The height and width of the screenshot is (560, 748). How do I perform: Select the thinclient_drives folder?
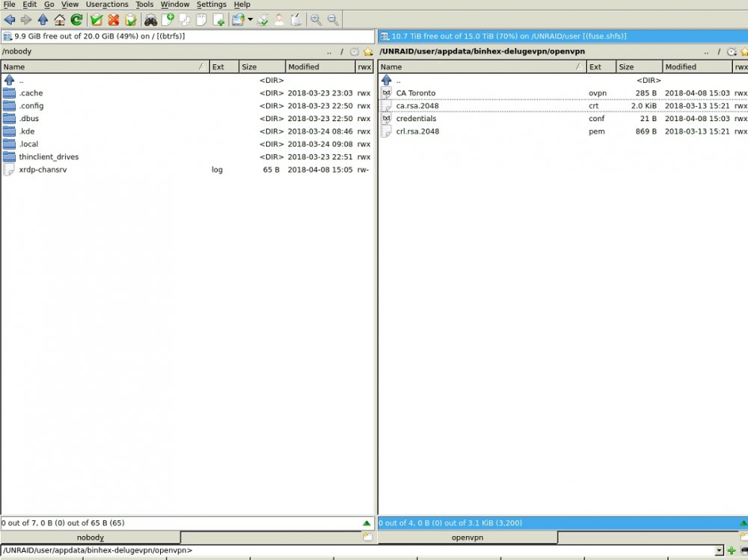point(187,156)
